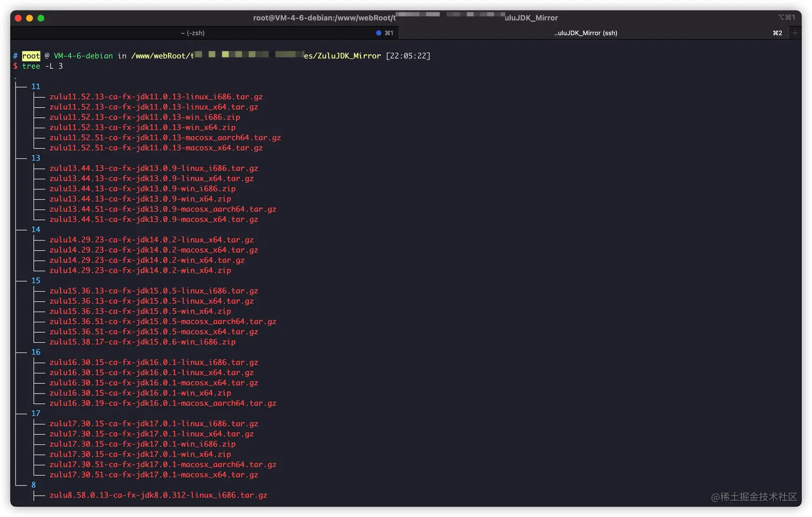The width and height of the screenshot is (812, 517).
Task: Click zulu17.30.15 jdk17.0.1-win_i686.zip
Action: (142, 444)
